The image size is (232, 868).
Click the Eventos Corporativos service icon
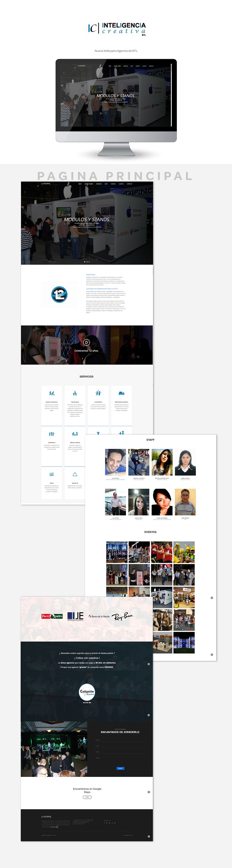point(51,393)
